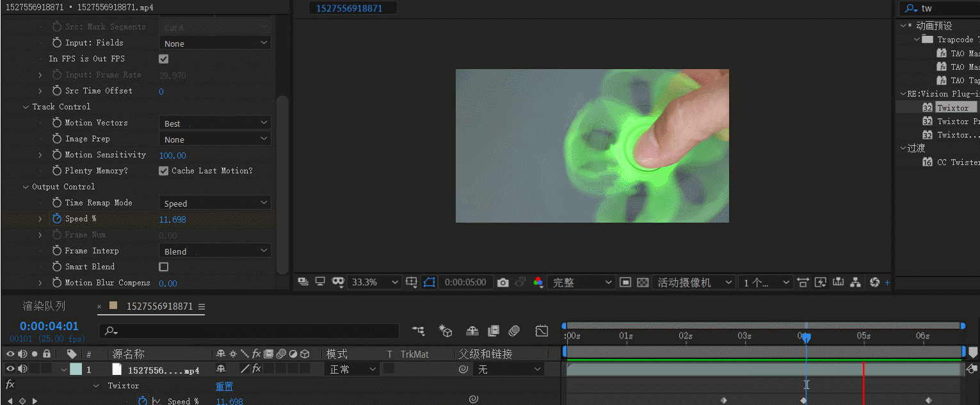
Task: Open the Image Prep dropdown
Action: [215, 139]
